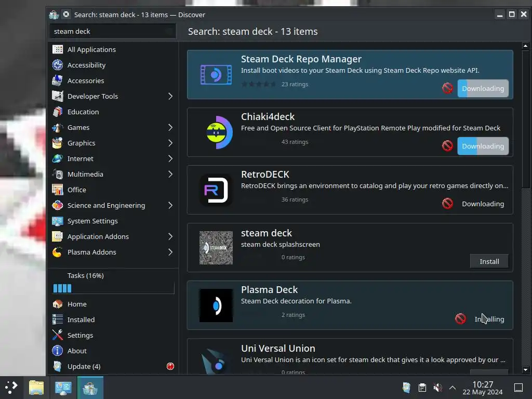Open the Education category icon
532x399 pixels.
[57, 112]
